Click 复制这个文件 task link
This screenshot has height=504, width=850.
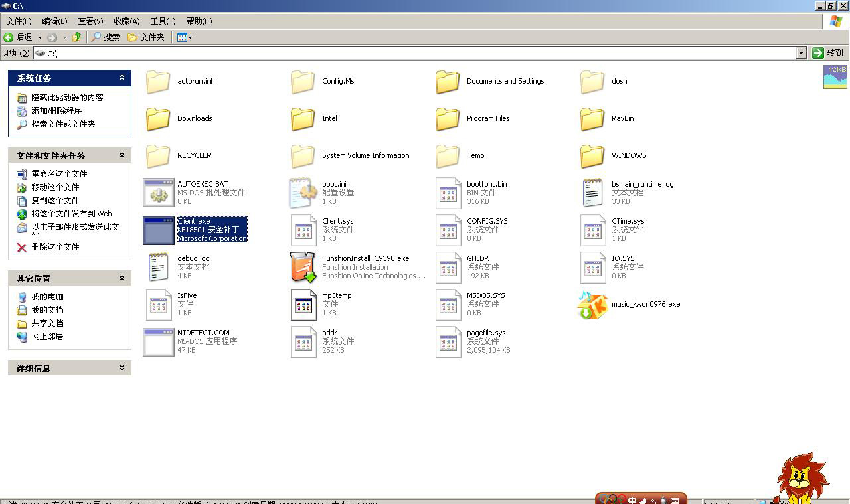pyautogui.click(x=55, y=201)
